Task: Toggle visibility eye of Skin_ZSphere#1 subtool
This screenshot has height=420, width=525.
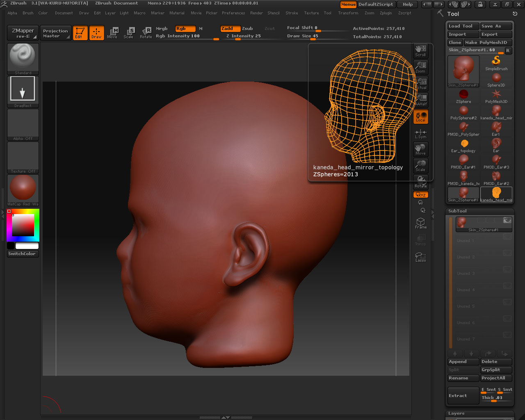Action: (x=507, y=221)
